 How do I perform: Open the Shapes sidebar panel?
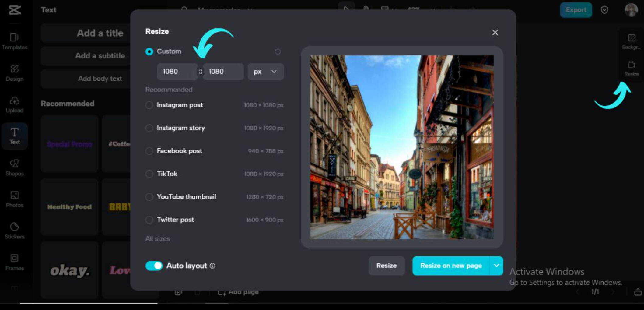click(15, 167)
